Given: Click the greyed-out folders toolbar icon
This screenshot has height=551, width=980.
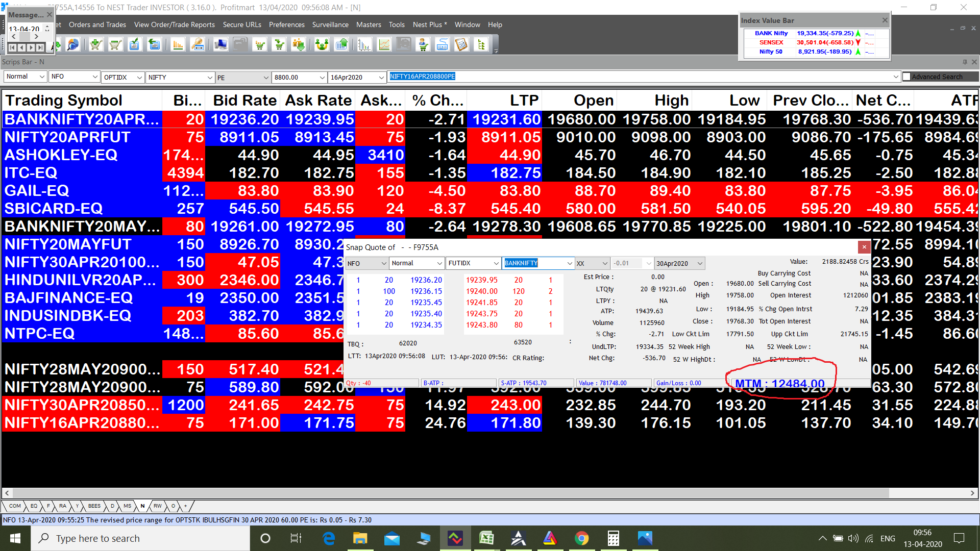Looking at the screenshot, I should pos(240,45).
